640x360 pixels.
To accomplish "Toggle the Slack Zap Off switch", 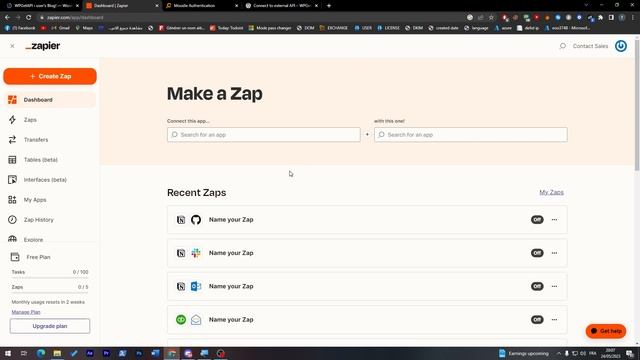I will 537,253.
